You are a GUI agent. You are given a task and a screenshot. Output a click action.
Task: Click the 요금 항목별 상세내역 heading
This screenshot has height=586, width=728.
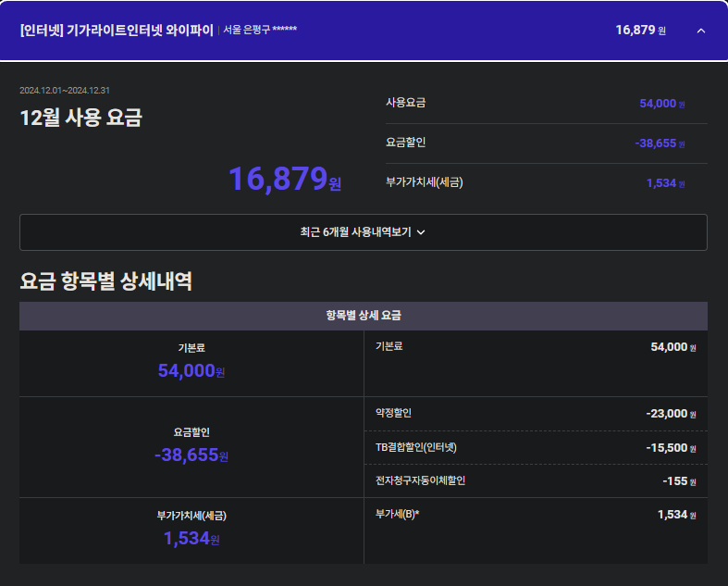[x=106, y=282]
